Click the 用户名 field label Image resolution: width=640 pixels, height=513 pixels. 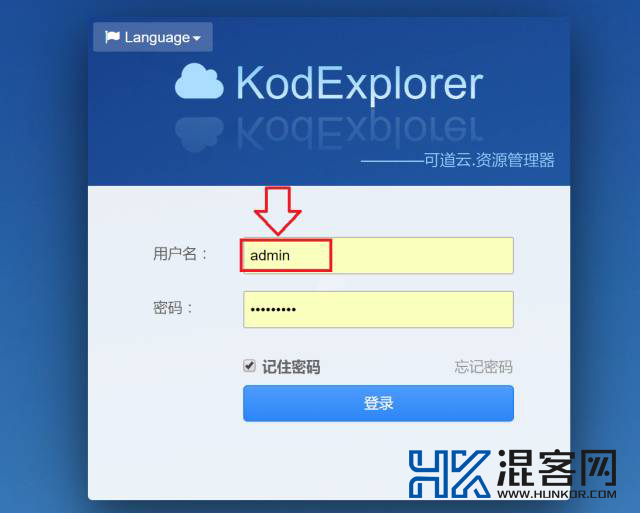point(180,254)
